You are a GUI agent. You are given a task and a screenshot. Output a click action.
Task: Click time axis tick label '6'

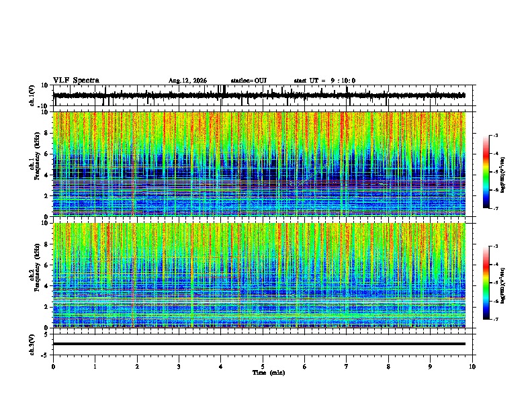click(305, 367)
